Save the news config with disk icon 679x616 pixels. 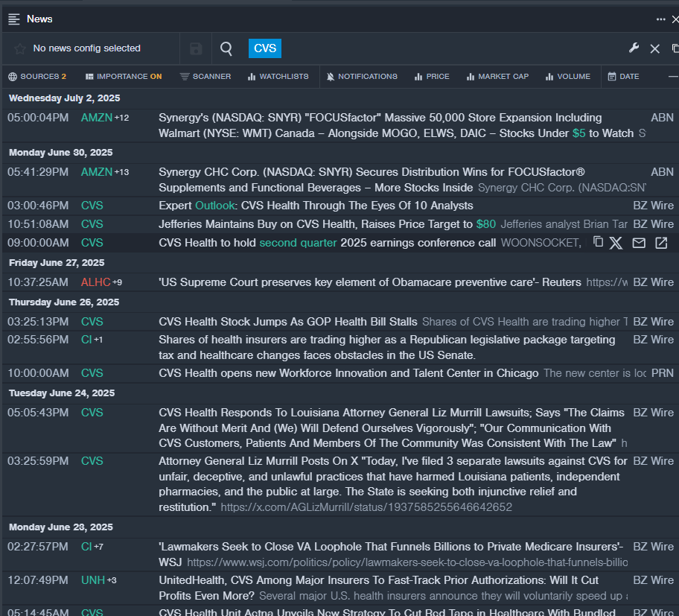[x=196, y=48]
